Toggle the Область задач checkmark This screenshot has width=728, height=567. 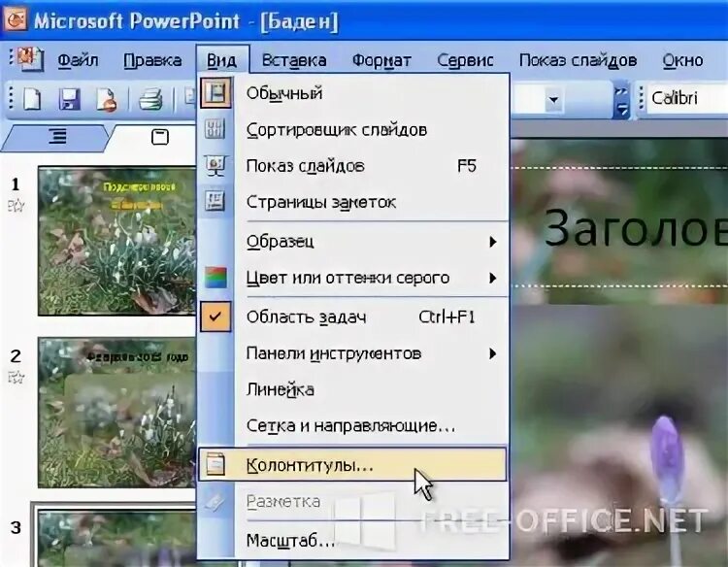(215, 317)
